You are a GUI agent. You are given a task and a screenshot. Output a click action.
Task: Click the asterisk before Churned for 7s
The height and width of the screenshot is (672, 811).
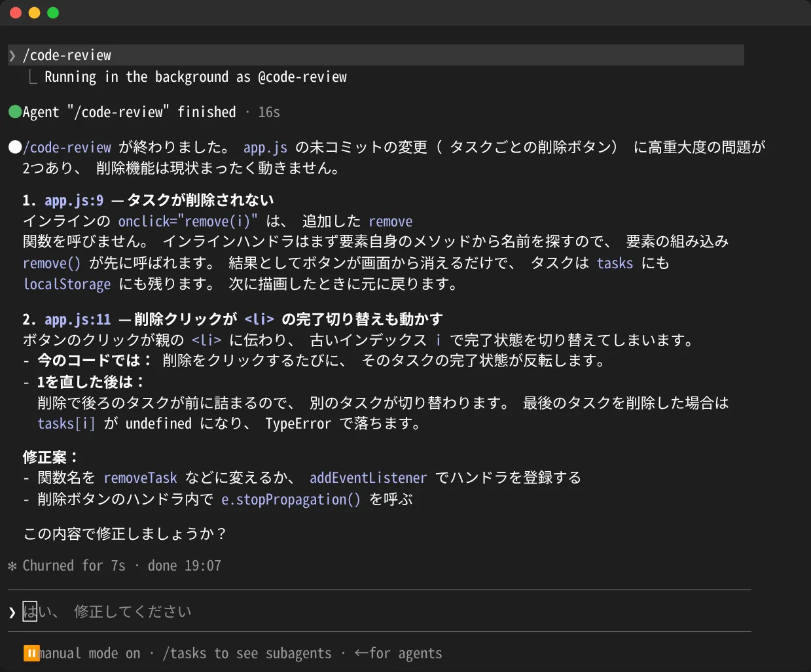[12, 566]
